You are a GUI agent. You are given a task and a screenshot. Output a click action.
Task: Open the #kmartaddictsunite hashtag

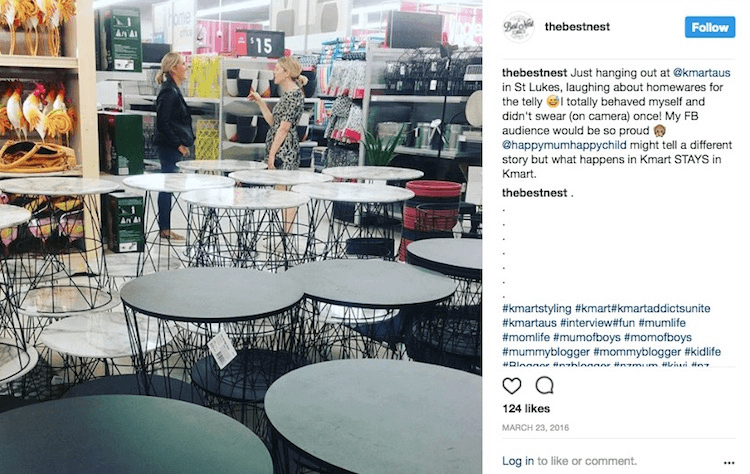(661, 309)
